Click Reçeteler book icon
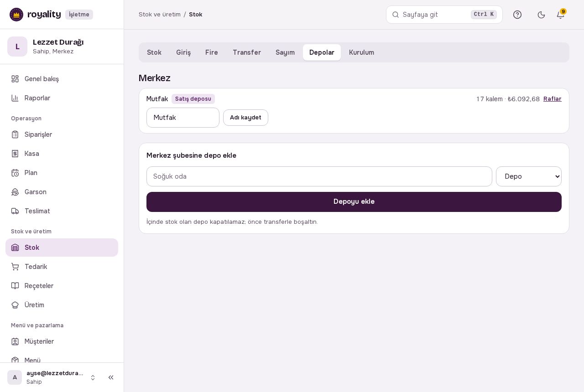This screenshot has height=392, width=584. [x=15, y=286]
